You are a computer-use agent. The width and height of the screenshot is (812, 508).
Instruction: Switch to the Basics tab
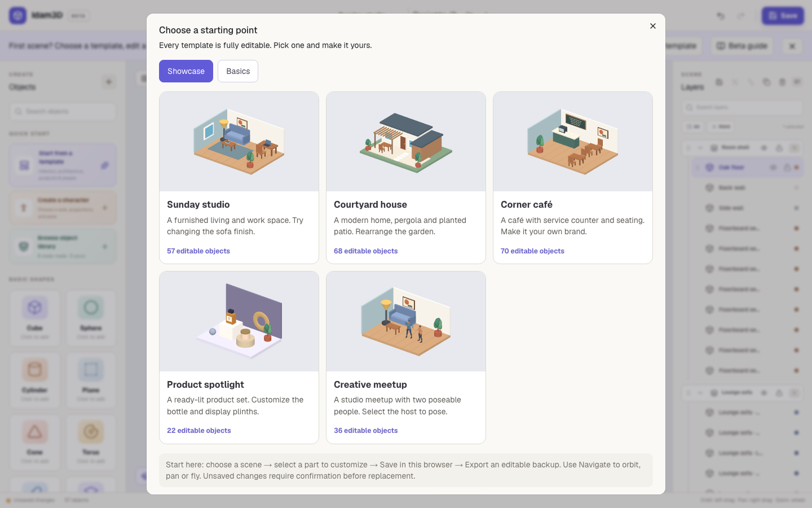(238, 71)
